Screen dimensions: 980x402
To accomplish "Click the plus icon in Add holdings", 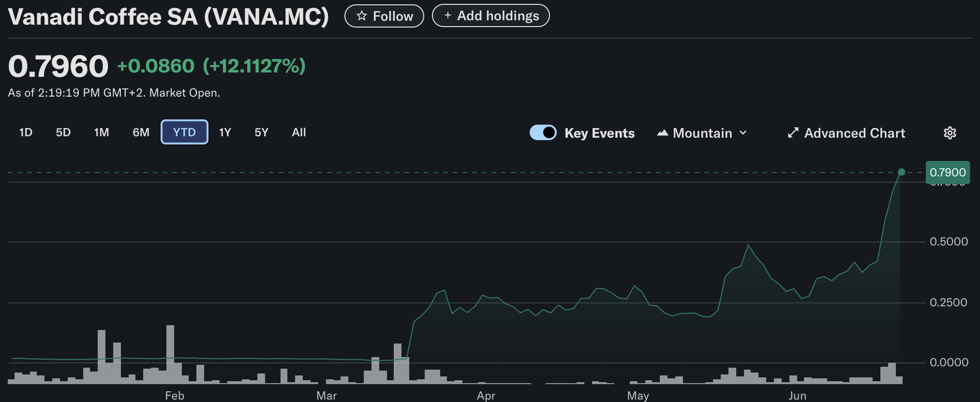I will click(448, 15).
